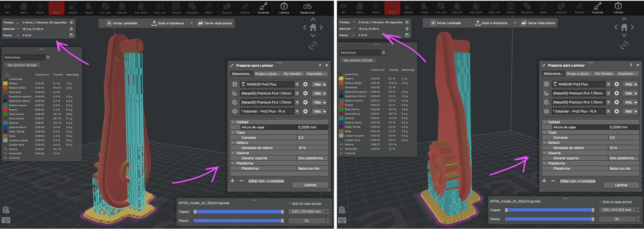
Task: Click the Capas slider track in the left window
Action: (238, 212)
